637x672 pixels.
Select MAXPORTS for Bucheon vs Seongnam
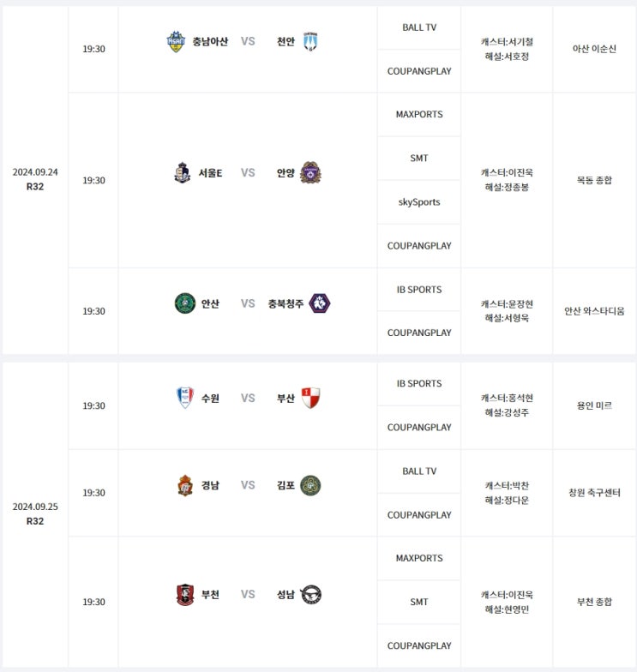tap(419, 558)
